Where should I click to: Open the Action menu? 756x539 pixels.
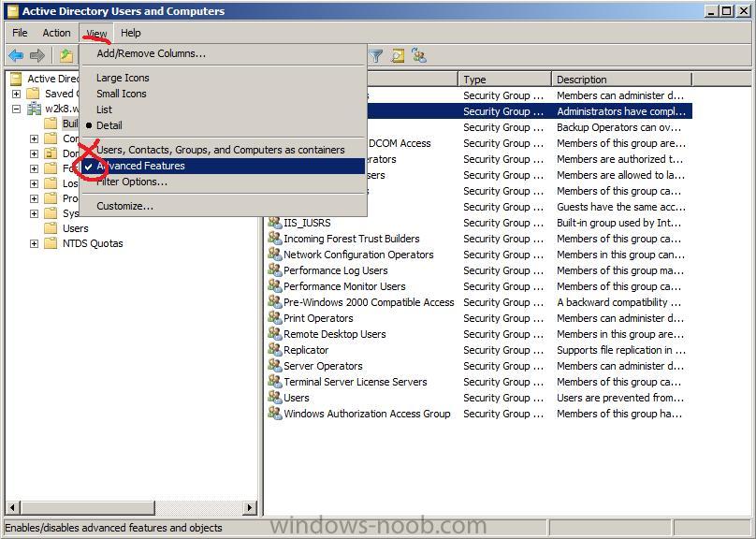(56, 33)
